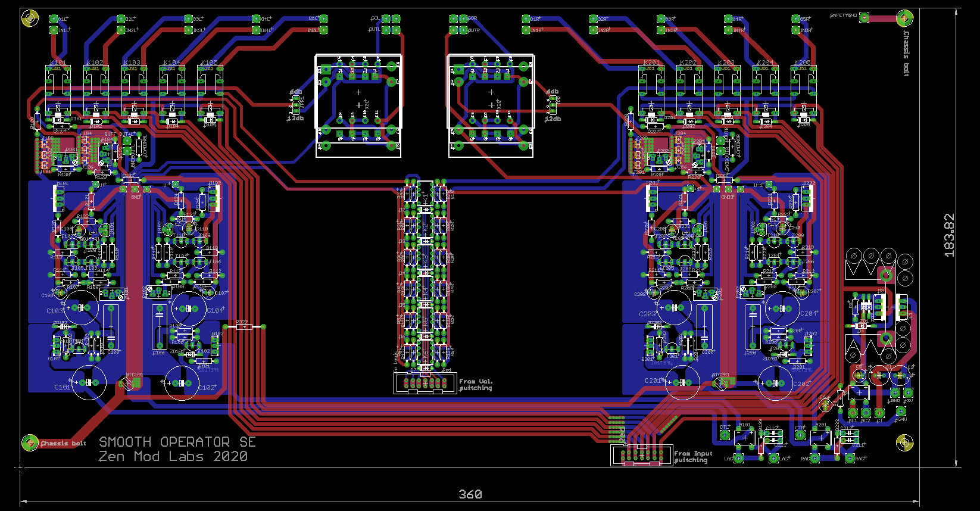This screenshot has height=511, width=980.
Task: Select capacitor C204
Action: (x=782, y=309)
